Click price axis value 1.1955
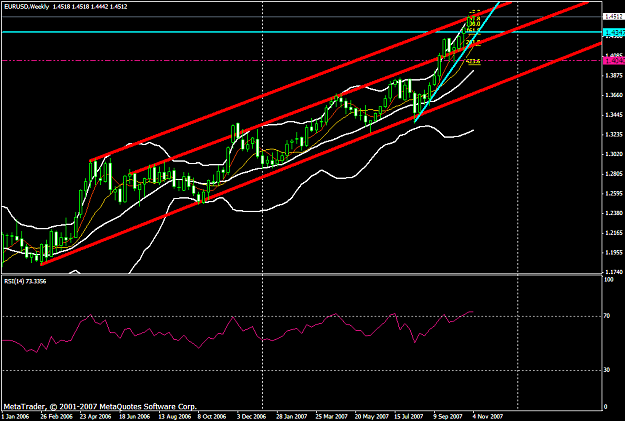The image size is (625, 421). (614, 253)
